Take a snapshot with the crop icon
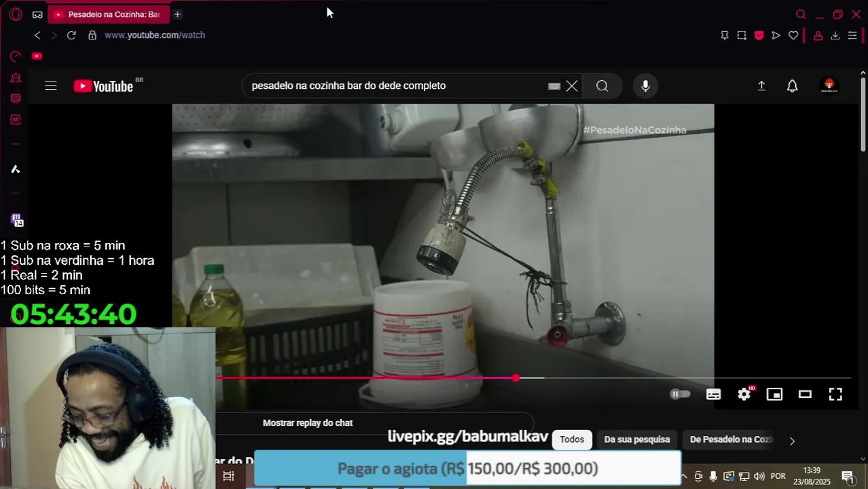The height and width of the screenshot is (489, 868). (x=742, y=35)
